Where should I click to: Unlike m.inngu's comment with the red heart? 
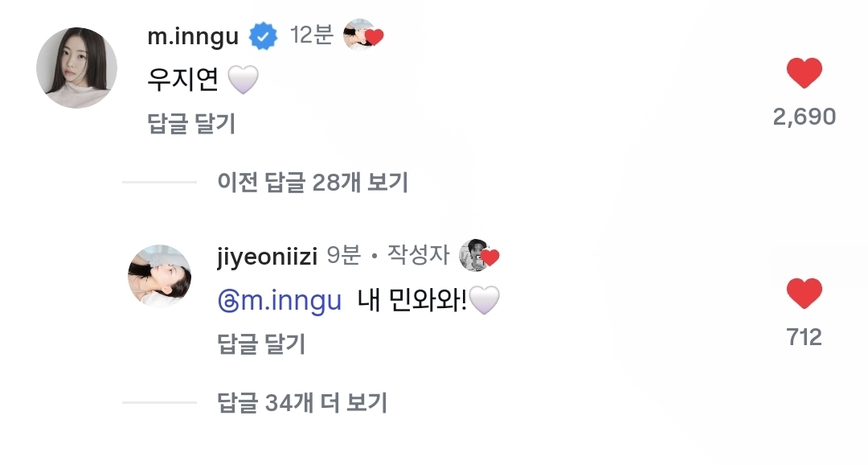tap(804, 74)
